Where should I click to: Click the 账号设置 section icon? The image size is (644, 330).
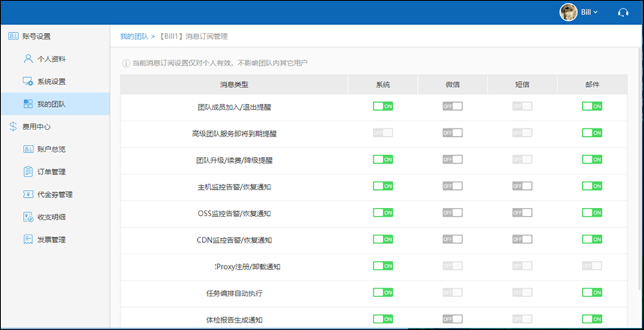coord(13,36)
